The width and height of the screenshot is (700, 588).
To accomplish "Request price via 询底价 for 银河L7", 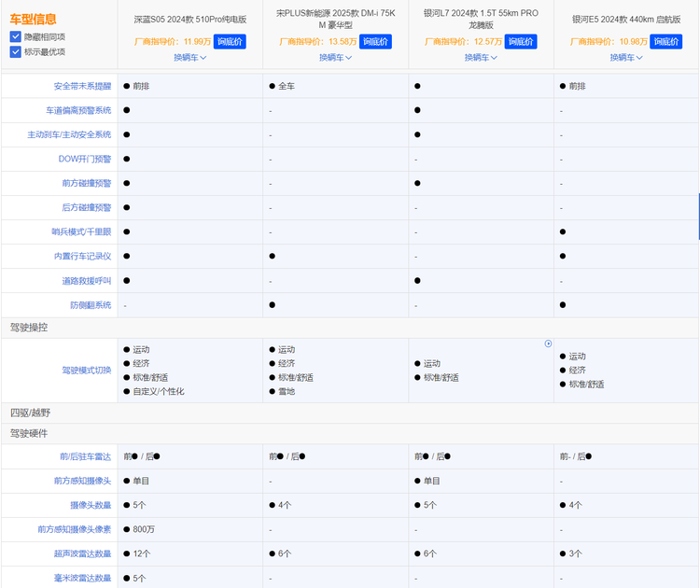I will [x=521, y=41].
